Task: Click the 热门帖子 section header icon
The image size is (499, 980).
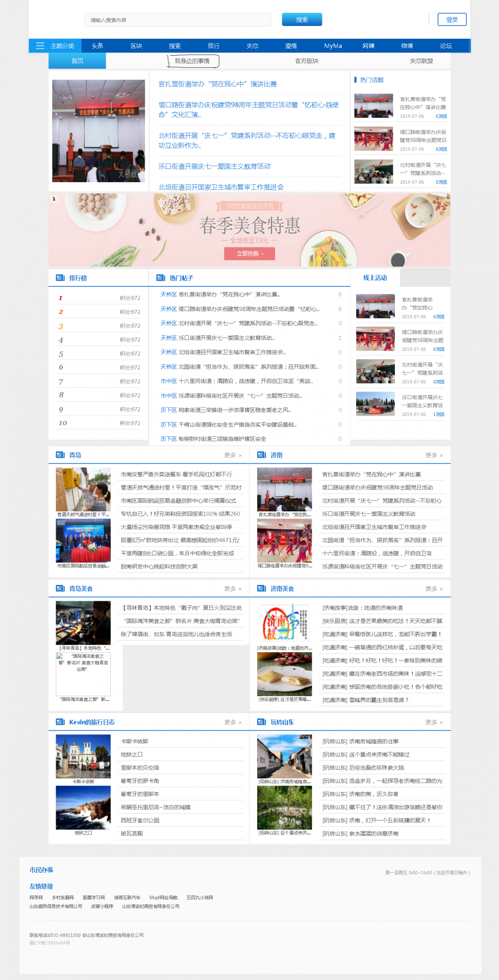Action: 161,278
